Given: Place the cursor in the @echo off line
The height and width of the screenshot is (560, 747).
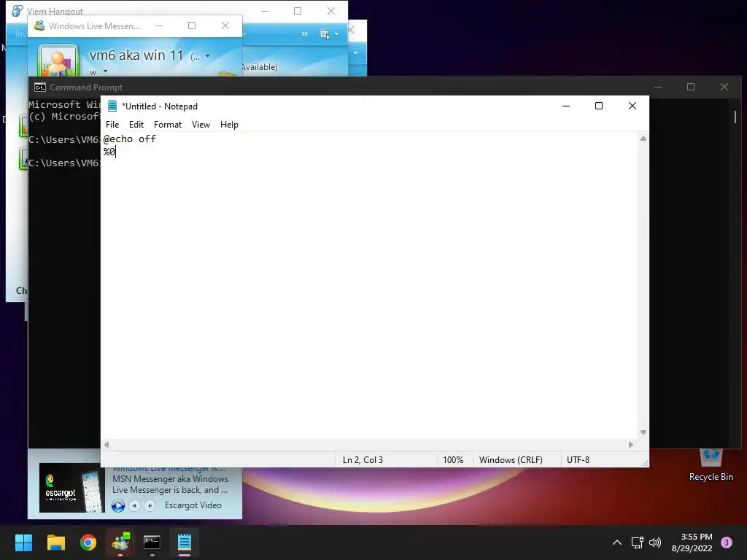Looking at the screenshot, I should click(x=130, y=139).
